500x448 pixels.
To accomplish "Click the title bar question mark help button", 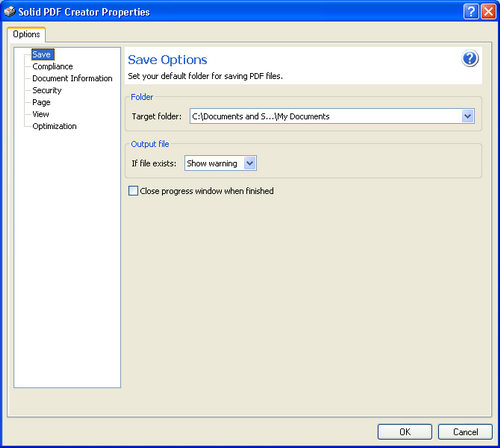I will point(471,12).
